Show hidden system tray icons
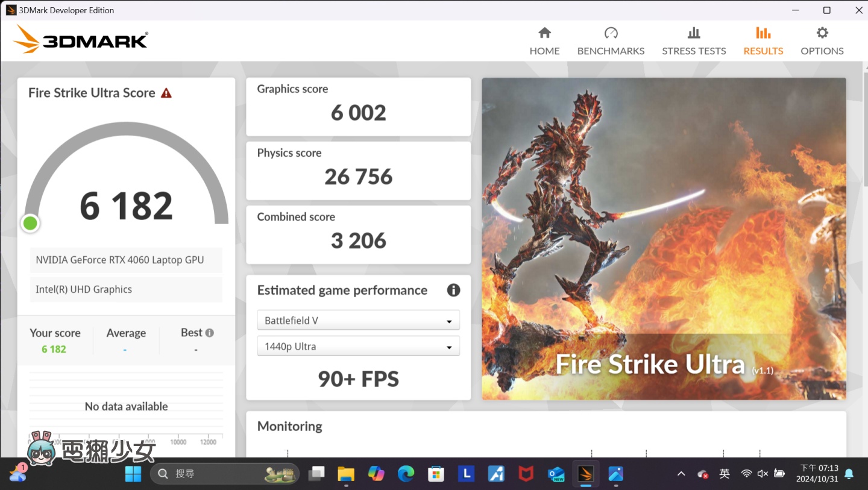Viewport: 868px width, 490px height. click(x=681, y=474)
